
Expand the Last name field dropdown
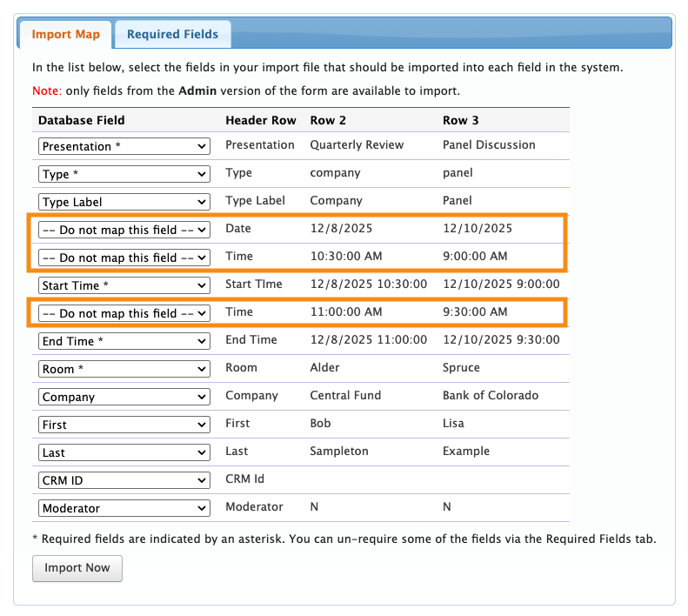coord(124,452)
